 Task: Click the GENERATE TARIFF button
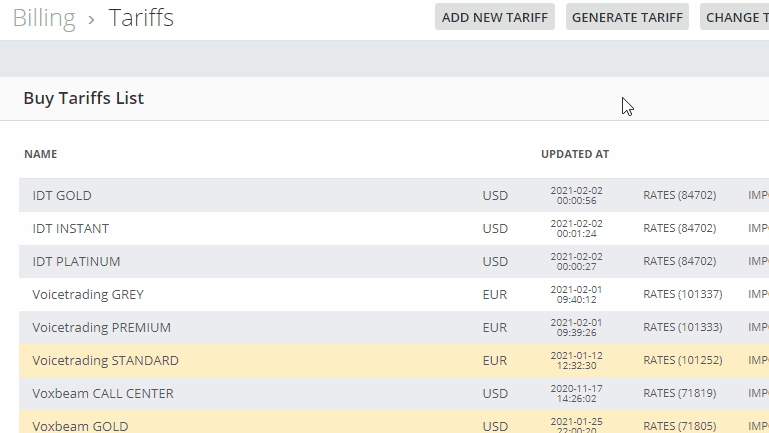coord(627,17)
